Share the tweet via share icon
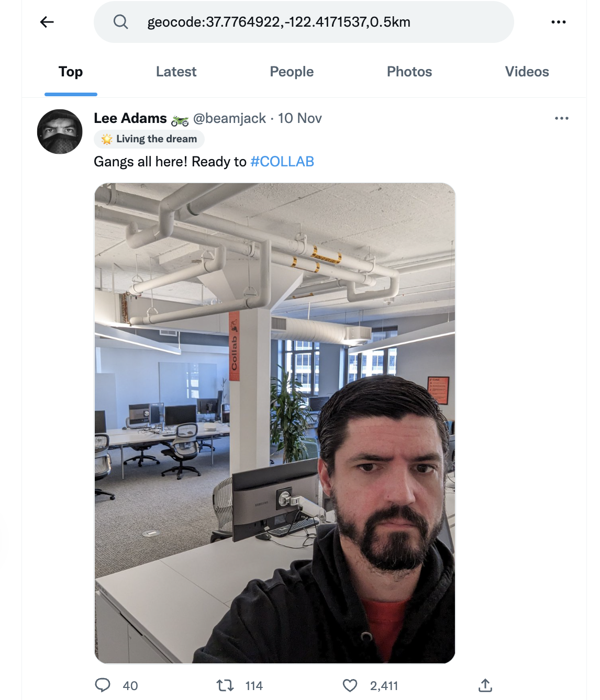600x700 pixels. click(x=485, y=685)
